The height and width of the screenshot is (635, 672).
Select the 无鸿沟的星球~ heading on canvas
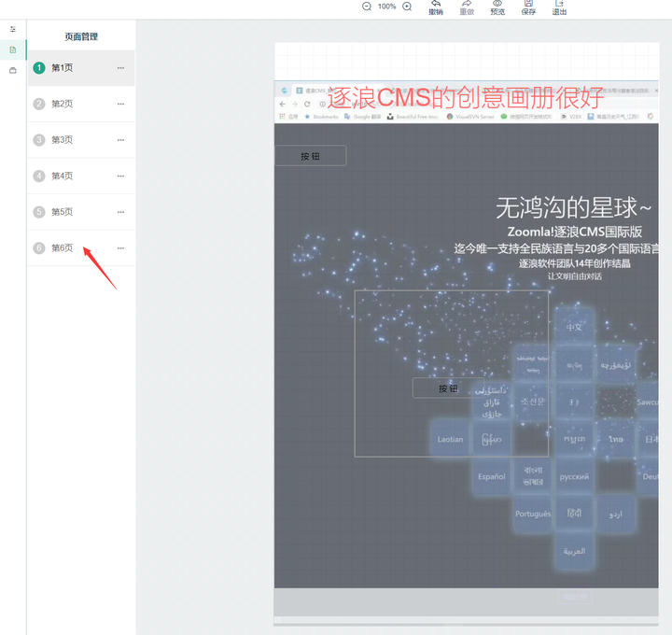coord(573,208)
